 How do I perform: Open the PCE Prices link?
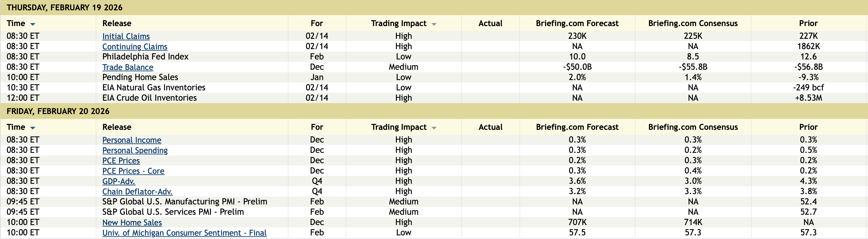(x=121, y=160)
